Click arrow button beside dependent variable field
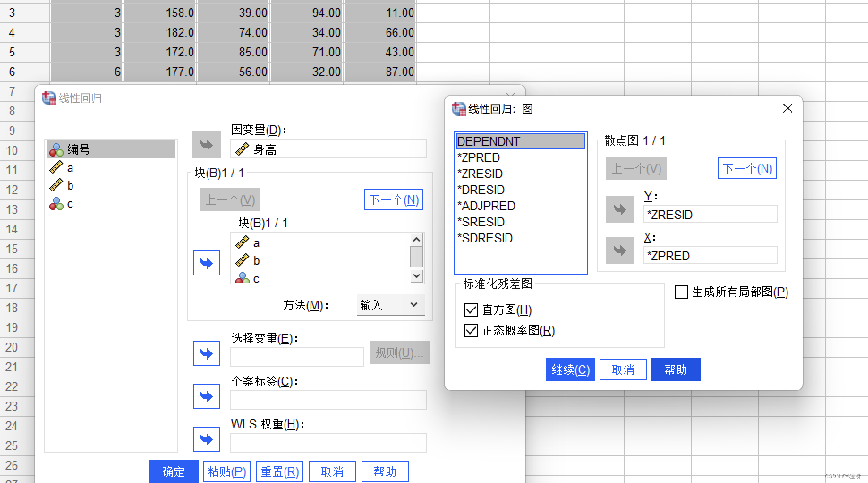The image size is (868, 483). coord(206,144)
